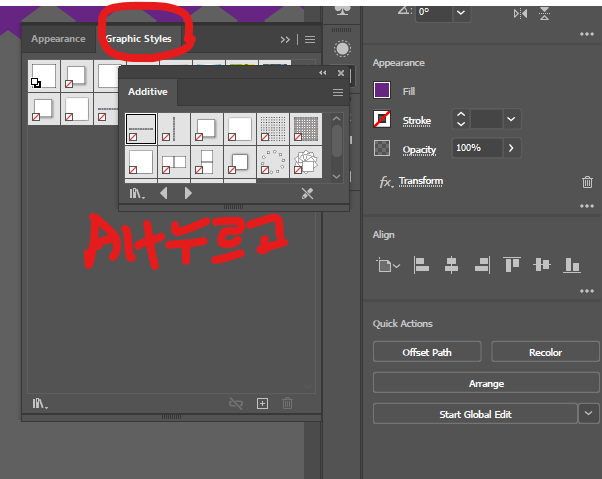Click Vertical Align Center icon
The height and width of the screenshot is (479, 602).
point(542,265)
